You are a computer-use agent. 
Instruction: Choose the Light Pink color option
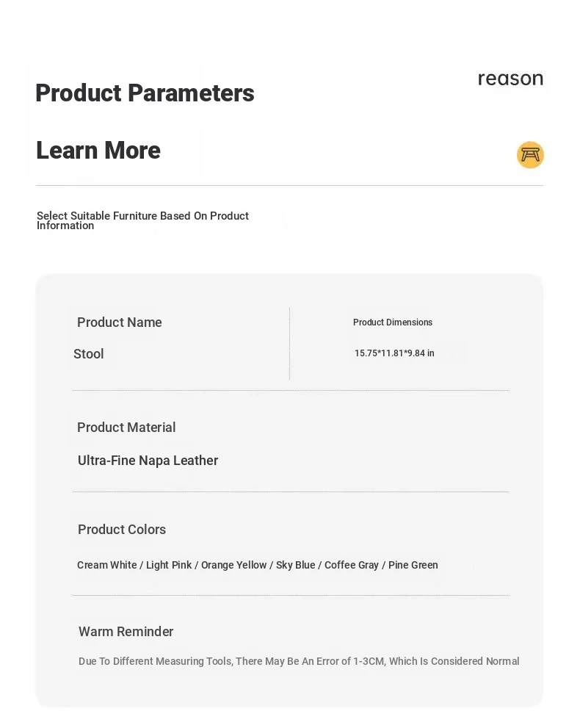pos(169,565)
